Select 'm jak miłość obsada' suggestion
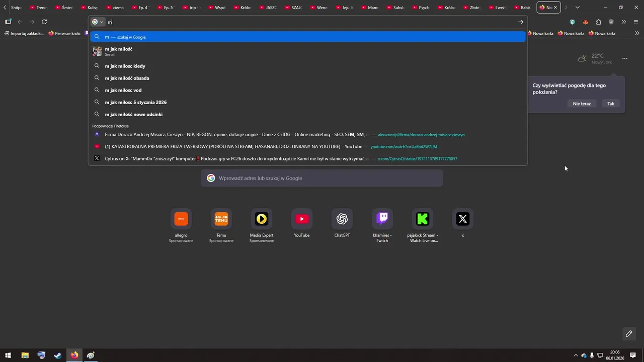644x362 pixels. click(x=308, y=78)
